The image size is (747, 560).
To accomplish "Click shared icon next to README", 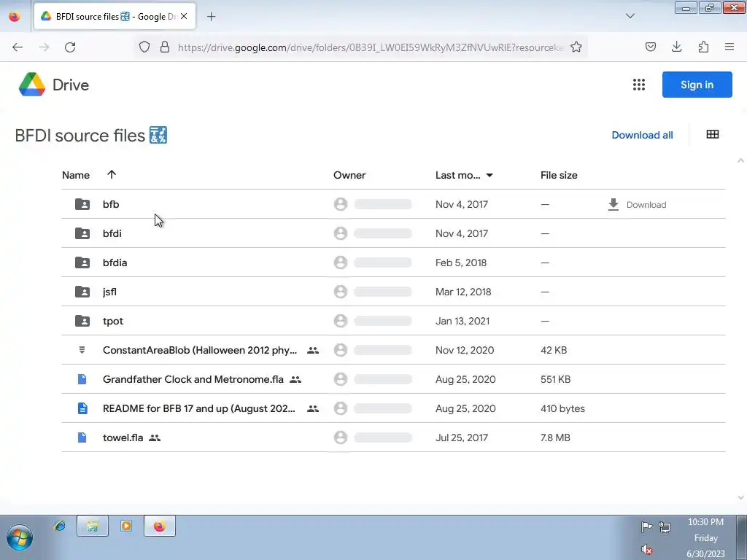I will point(313,408).
